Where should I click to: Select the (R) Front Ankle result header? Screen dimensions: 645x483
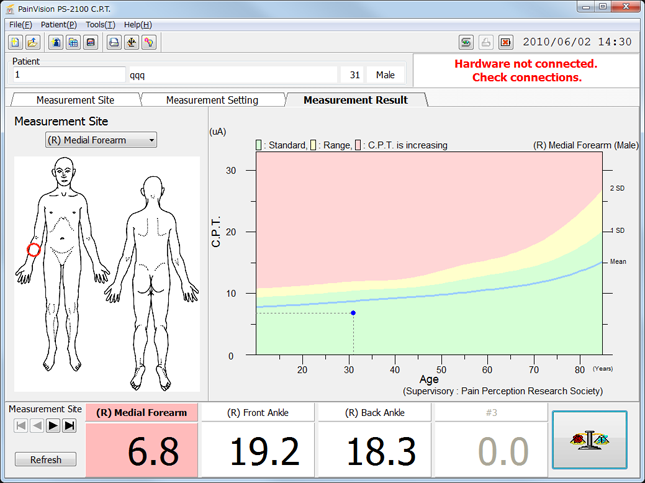coord(258,413)
